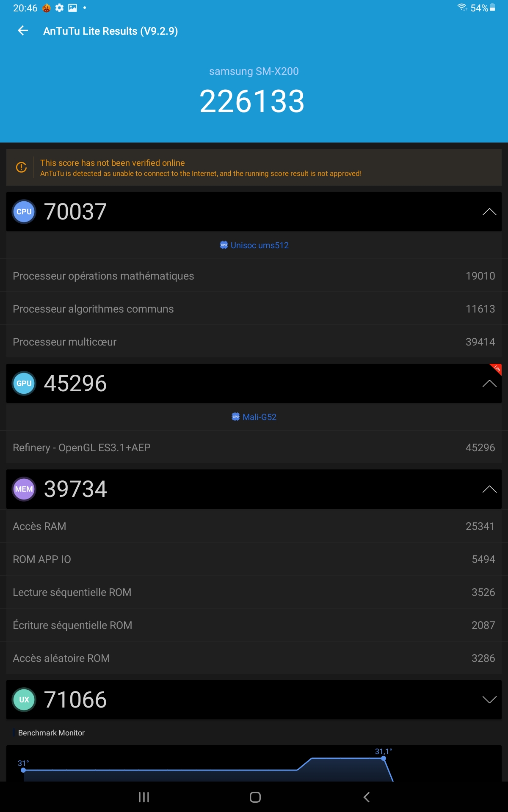Tap the orange warning exclamation icon
The image size is (508, 812).
pos(21,167)
